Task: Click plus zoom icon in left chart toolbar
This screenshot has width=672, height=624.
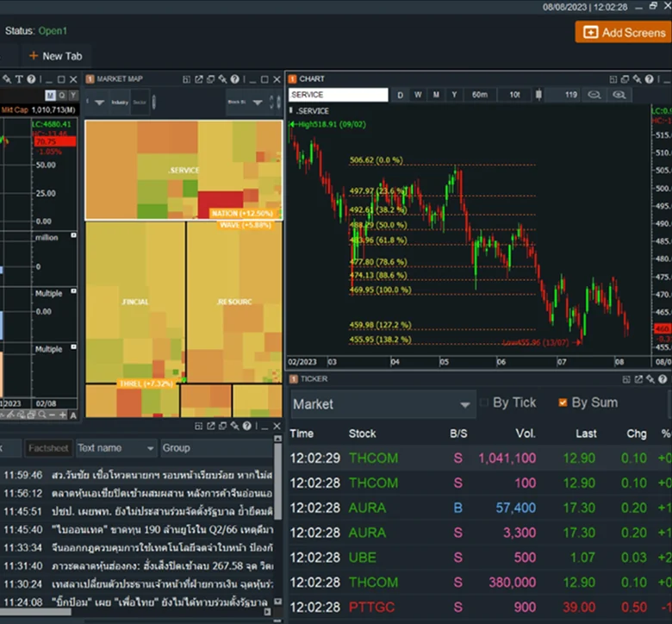Action: [x=63, y=415]
